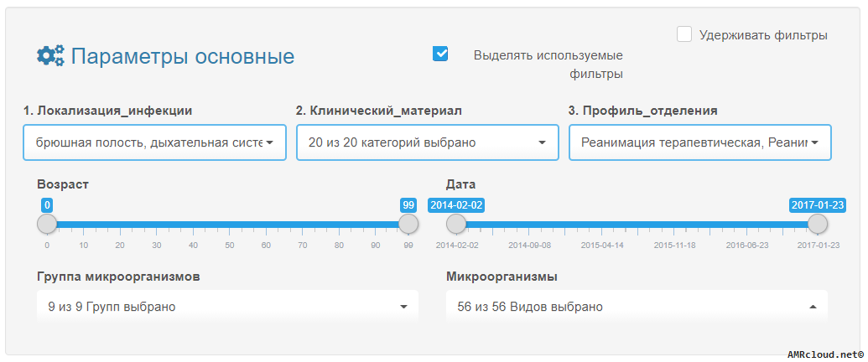Click the up arrow in Микроорганизмы field
868x362 pixels.
[x=813, y=307]
